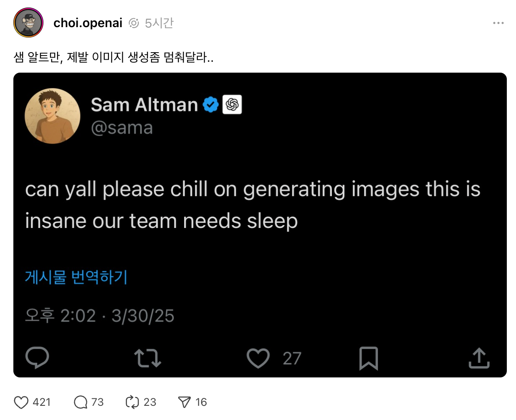Viewport: 516px width, 420px height.
Task: Like Sam Altman's tweet with the heart icon
Action: tap(258, 358)
